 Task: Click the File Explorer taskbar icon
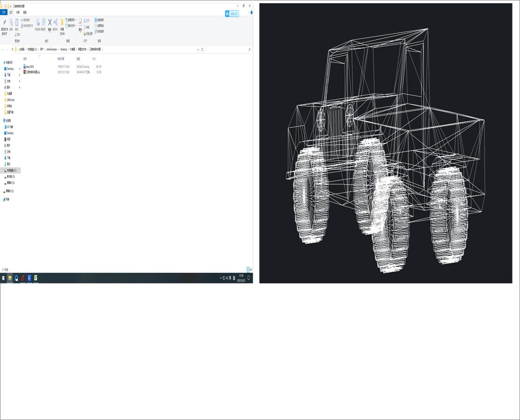(x=10, y=278)
